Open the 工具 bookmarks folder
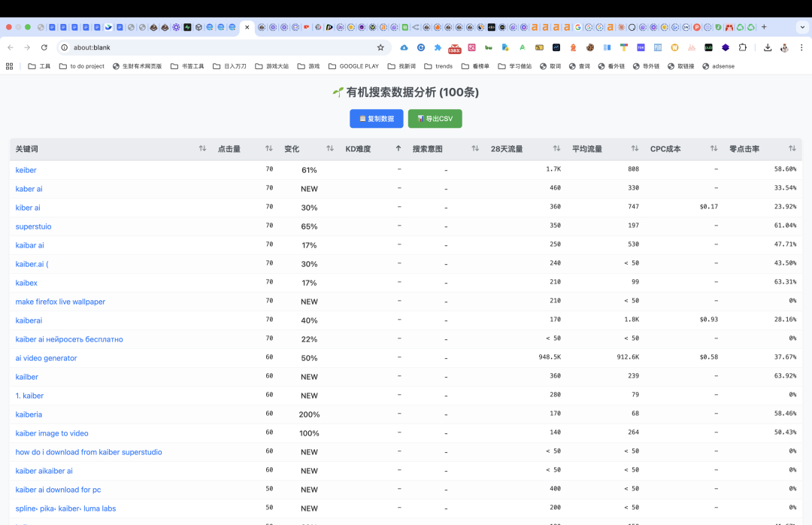Screen dimensions: 812x525 pyautogui.click(x=39, y=66)
